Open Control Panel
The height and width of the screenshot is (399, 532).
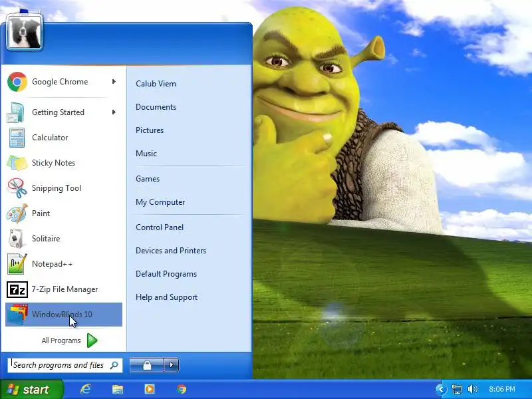click(160, 227)
